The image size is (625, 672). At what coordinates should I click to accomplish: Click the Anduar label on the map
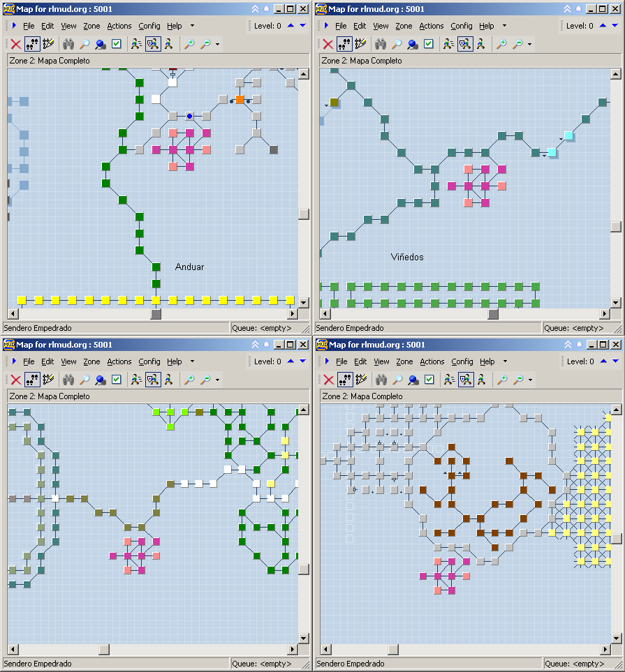click(189, 267)
